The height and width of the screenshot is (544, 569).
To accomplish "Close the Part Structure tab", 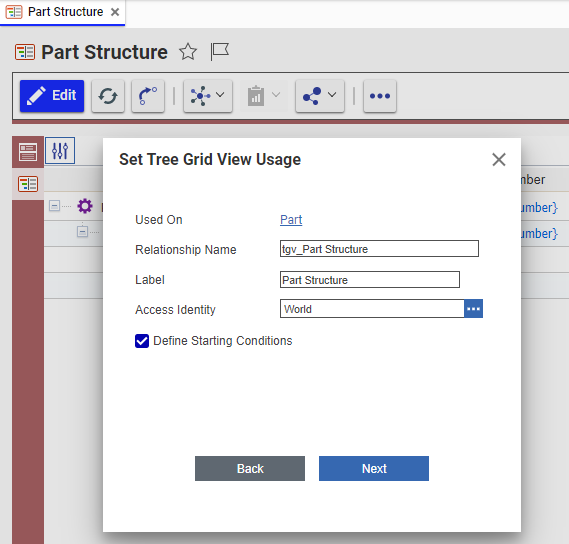I will coord(115,12).
